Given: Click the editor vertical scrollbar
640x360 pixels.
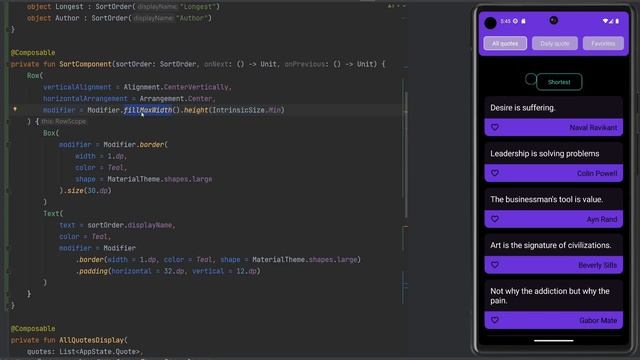Looking at the screenshot, I should (x=406, y=155).
